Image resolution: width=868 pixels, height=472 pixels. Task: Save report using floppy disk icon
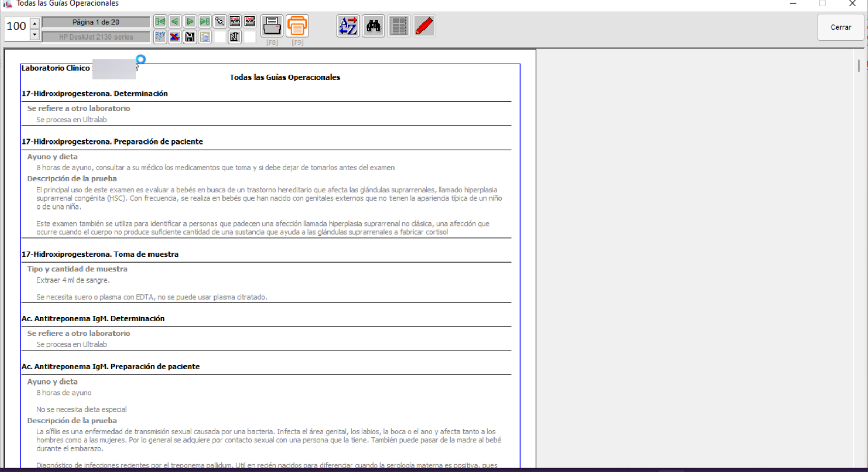tap(190, 37)
